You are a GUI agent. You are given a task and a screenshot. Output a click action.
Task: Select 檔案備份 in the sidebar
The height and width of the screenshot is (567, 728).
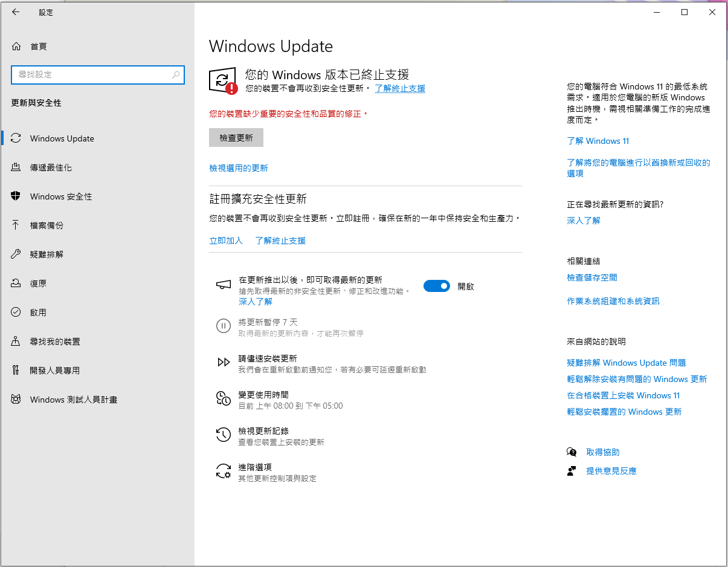click(x=98, y=225)
